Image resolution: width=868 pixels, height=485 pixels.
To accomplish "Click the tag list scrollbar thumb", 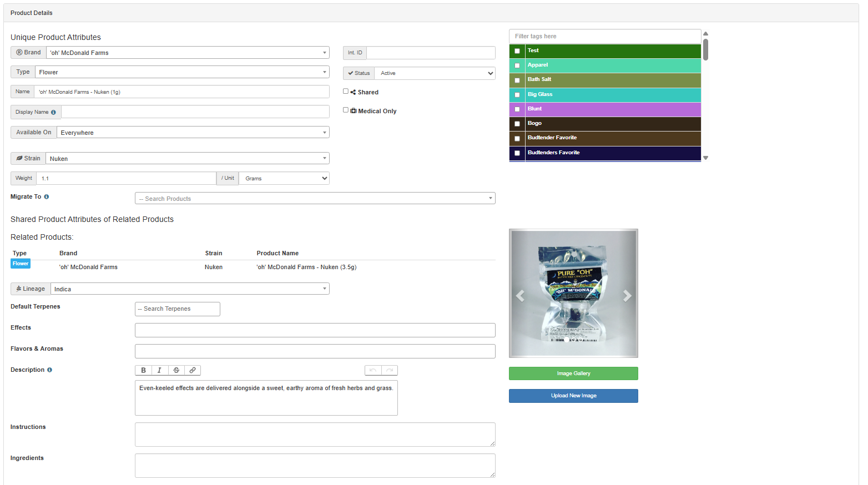I will [705, 49].
